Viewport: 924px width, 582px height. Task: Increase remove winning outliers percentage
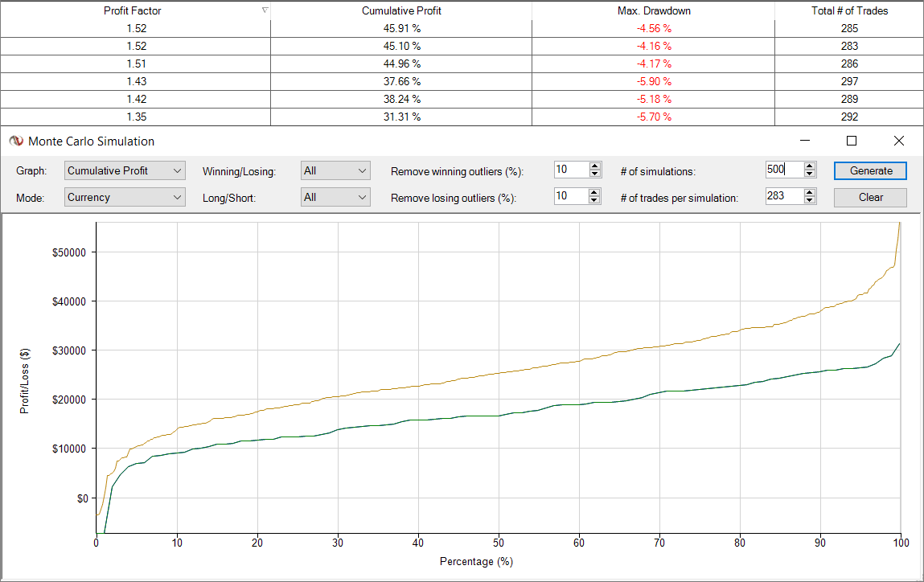click(x=595, y=166)
